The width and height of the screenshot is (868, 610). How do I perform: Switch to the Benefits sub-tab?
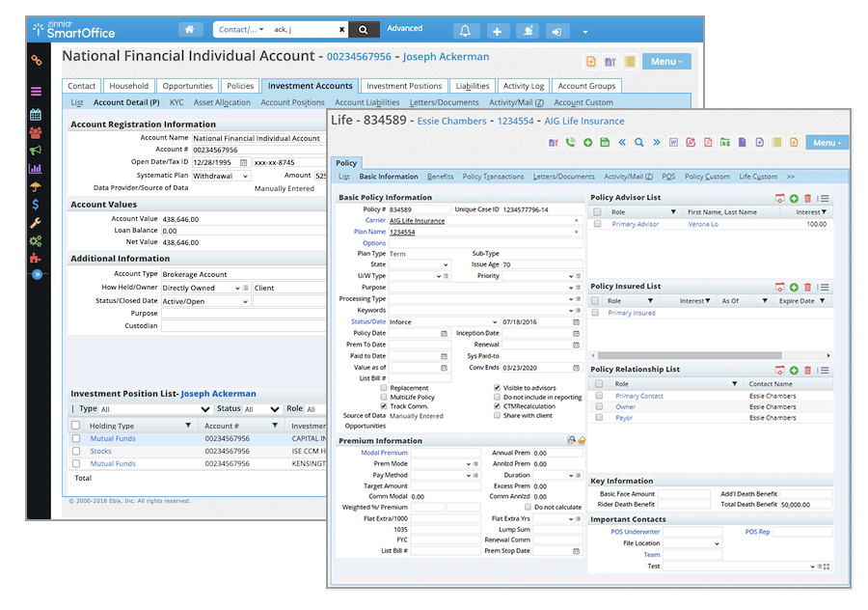tap(440, 177)
